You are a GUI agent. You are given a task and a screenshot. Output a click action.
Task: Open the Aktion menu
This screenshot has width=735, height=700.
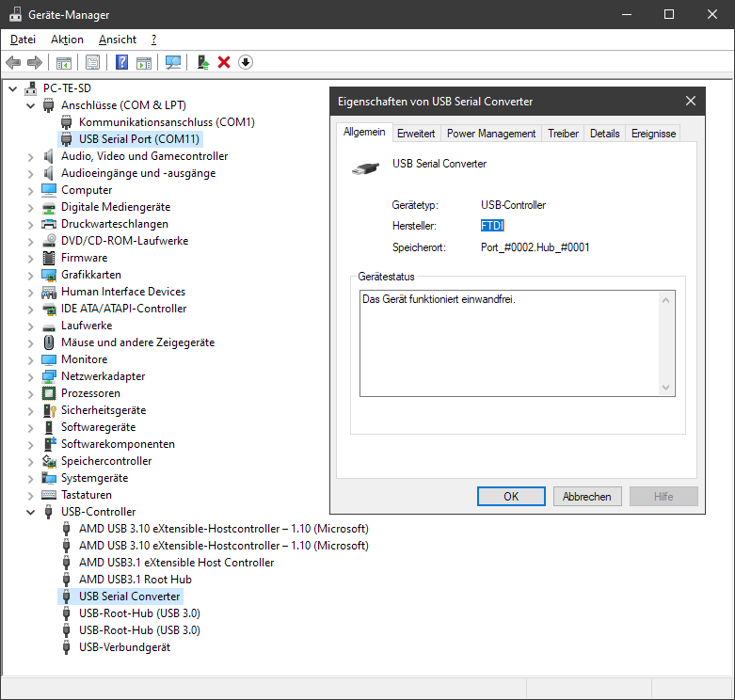67,40
